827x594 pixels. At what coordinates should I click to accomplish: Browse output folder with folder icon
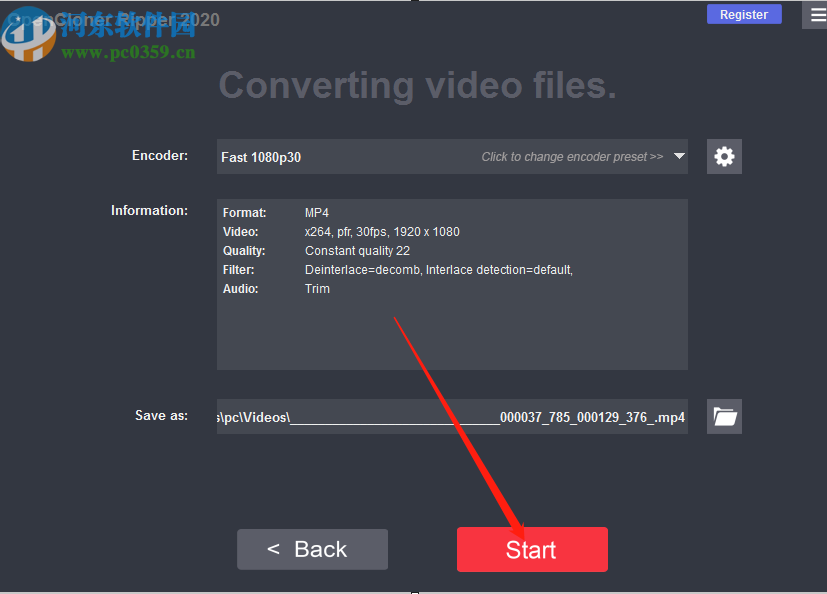point(724,417)
